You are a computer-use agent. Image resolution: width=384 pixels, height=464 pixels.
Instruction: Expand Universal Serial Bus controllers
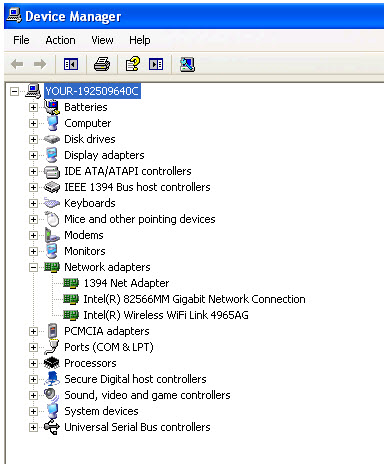(x=33, y=427)
